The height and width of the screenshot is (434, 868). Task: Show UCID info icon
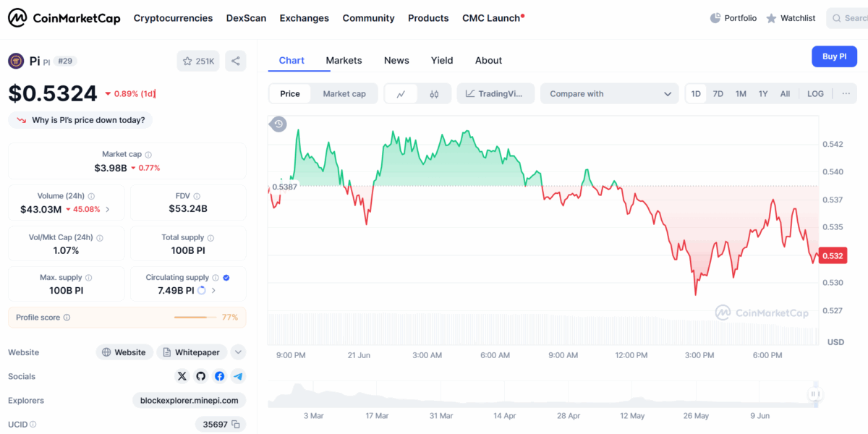pos(33,425)
